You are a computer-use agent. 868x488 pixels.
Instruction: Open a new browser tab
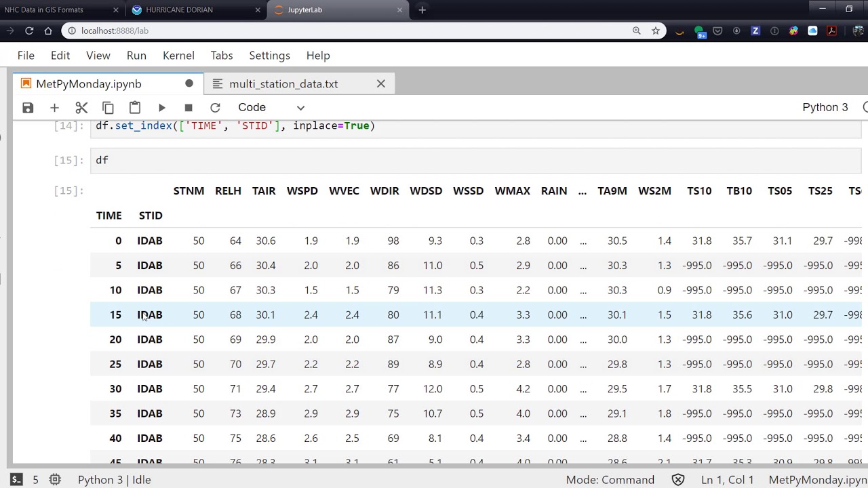(422, 10)
